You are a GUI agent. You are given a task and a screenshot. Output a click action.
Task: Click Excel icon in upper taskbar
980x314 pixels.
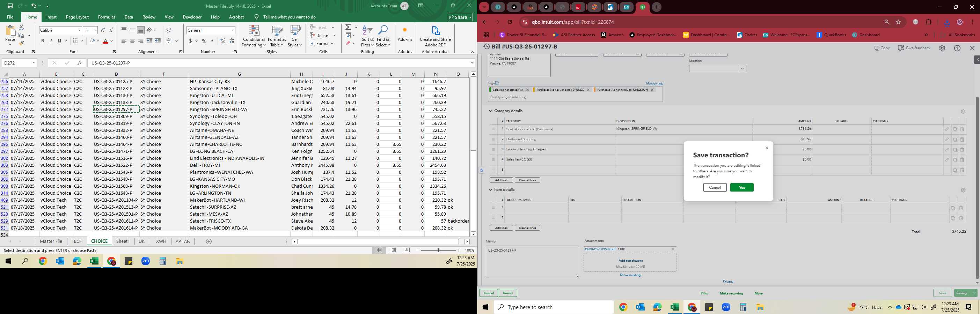click(94, 261)
